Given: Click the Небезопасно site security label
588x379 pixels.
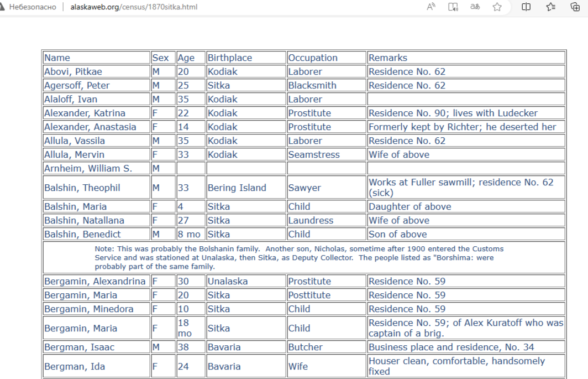Looking at the screenshot, I should (33, 7).
